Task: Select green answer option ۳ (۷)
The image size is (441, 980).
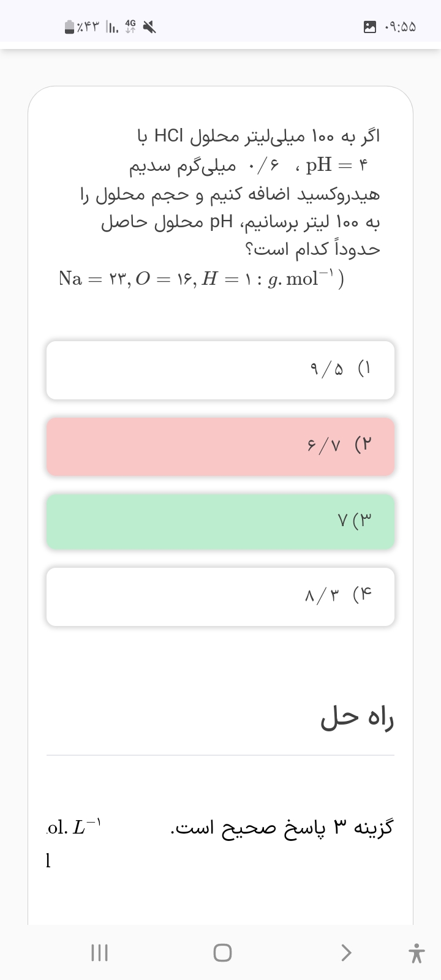Action: [x=221, y=521]
